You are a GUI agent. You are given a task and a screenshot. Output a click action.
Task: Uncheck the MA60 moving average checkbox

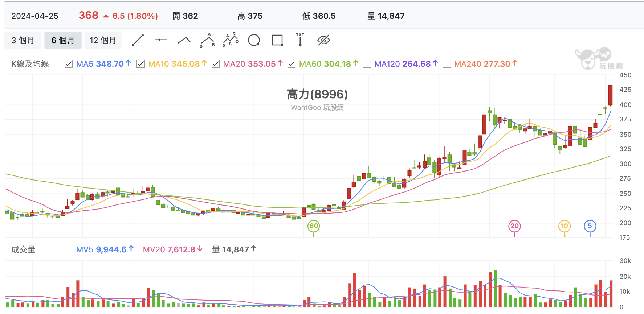point(291,64)
